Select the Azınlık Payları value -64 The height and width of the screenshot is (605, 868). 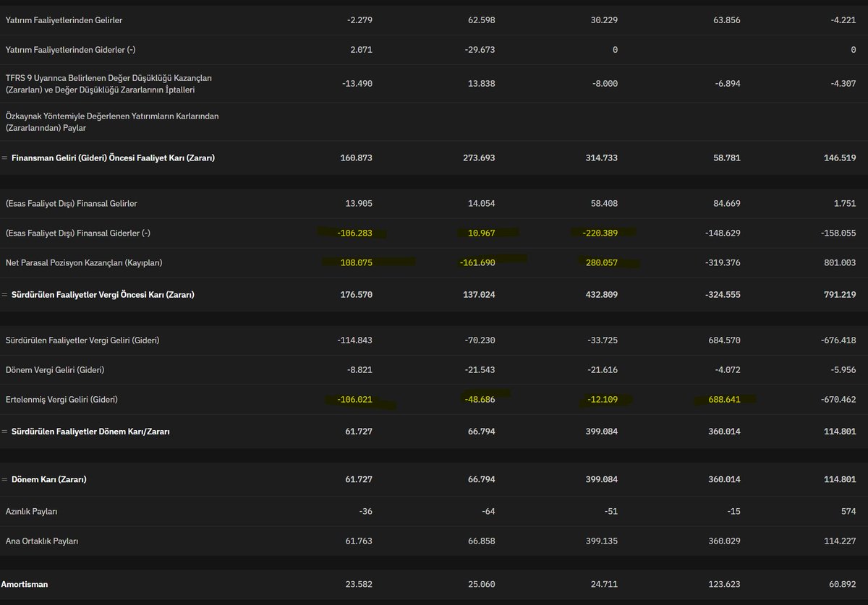(x=487, y=512)
